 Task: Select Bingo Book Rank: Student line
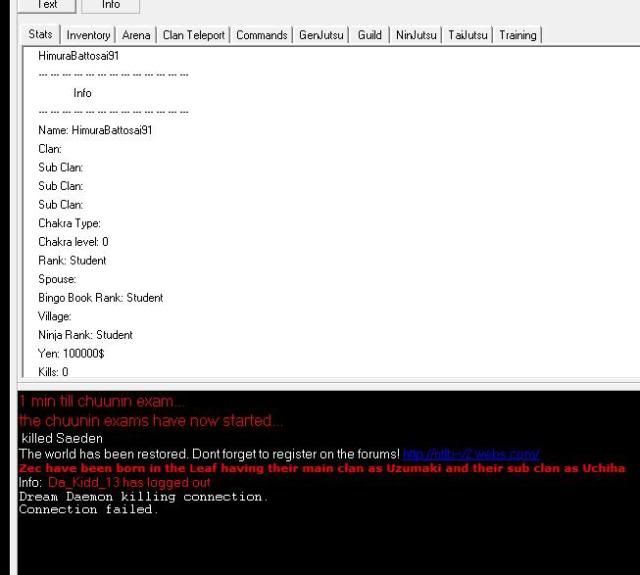click(100, 298)
